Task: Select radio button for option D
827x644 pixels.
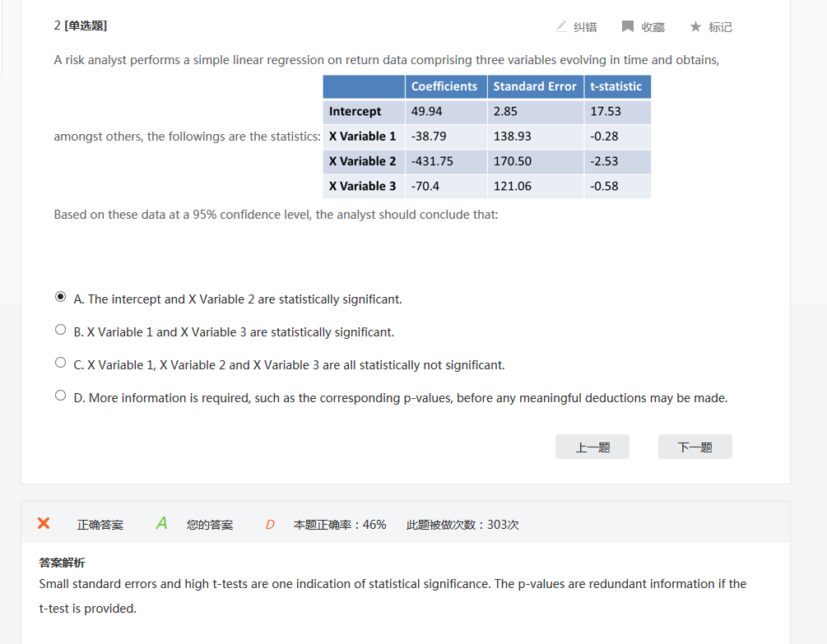Action: [x=60, y=396]
